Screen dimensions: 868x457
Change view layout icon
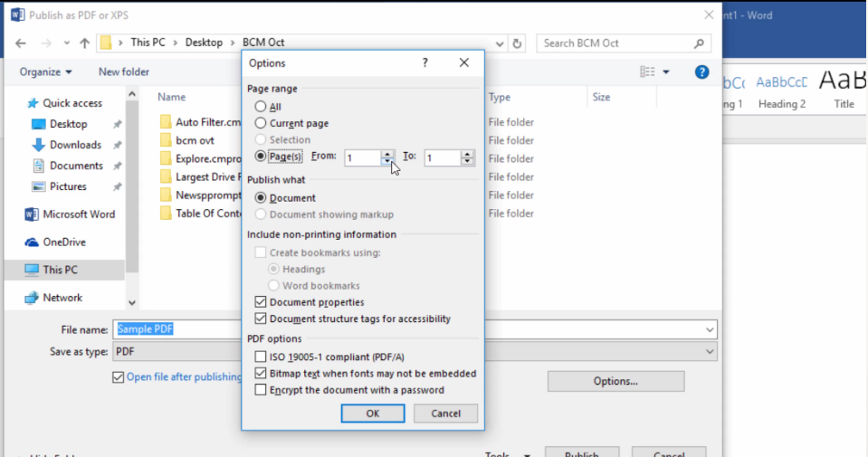(647, 71)
